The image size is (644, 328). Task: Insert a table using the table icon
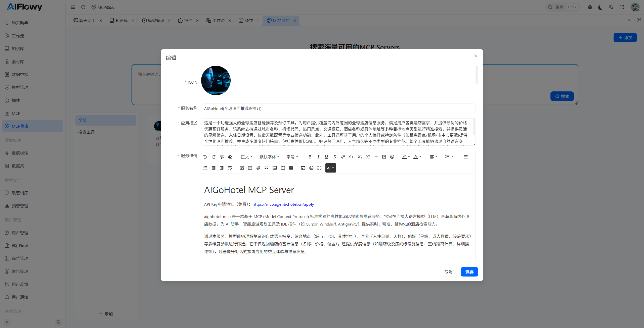[x=291, y=168]
